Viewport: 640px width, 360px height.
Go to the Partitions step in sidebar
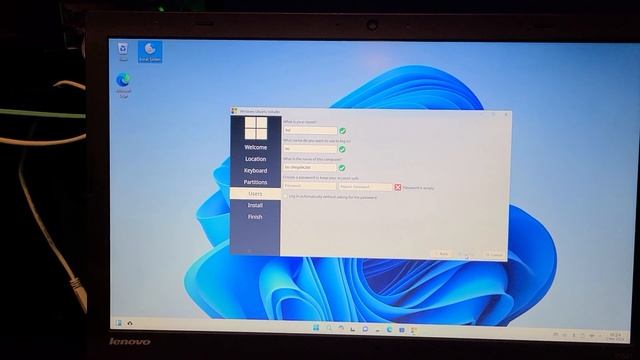point(256,182)
